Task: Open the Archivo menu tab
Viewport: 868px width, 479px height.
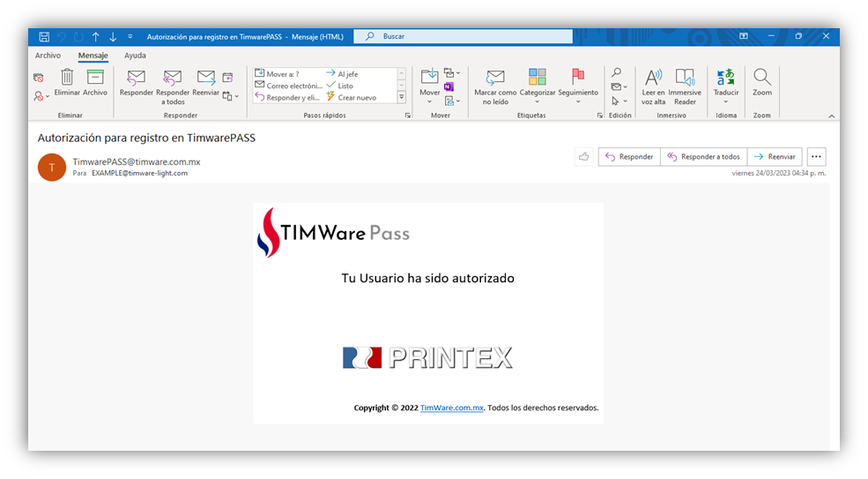Action: (48, 56)
